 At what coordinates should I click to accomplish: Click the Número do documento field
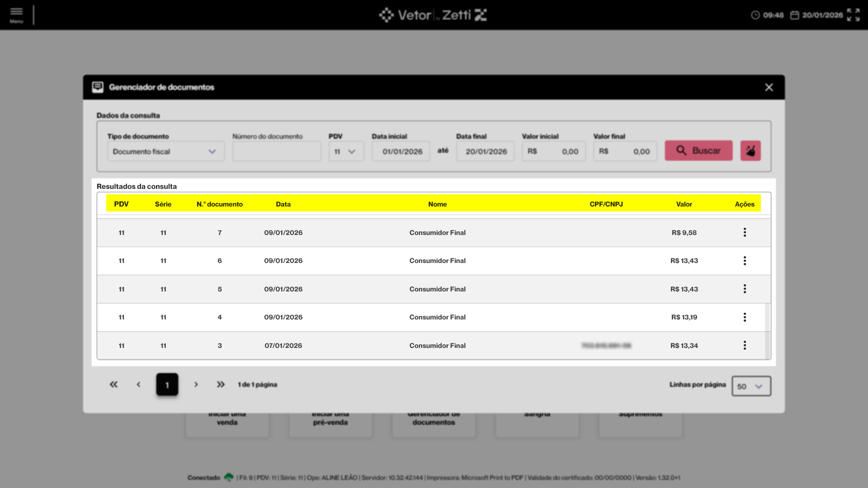[x=276, y=151]
